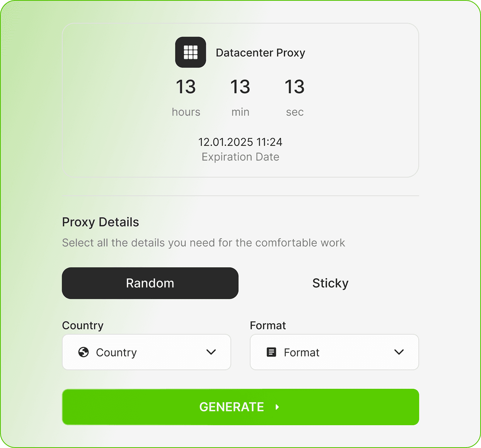Image resolution: width=481 pixels, height=448 pixels.
Task: Click the Datacenter Proxy grid icon
Action: [191, 52]
